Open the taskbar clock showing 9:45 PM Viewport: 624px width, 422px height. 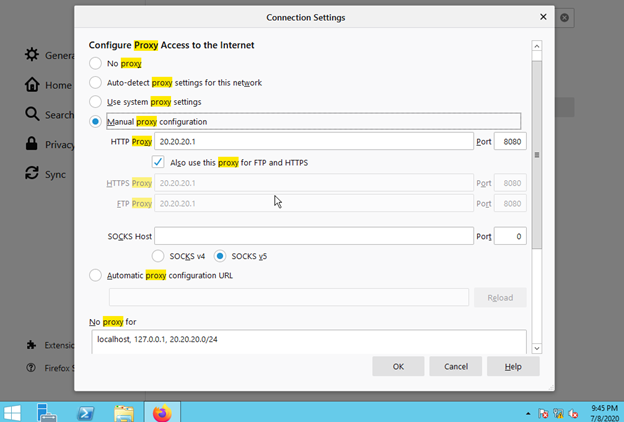click(604, 413)
